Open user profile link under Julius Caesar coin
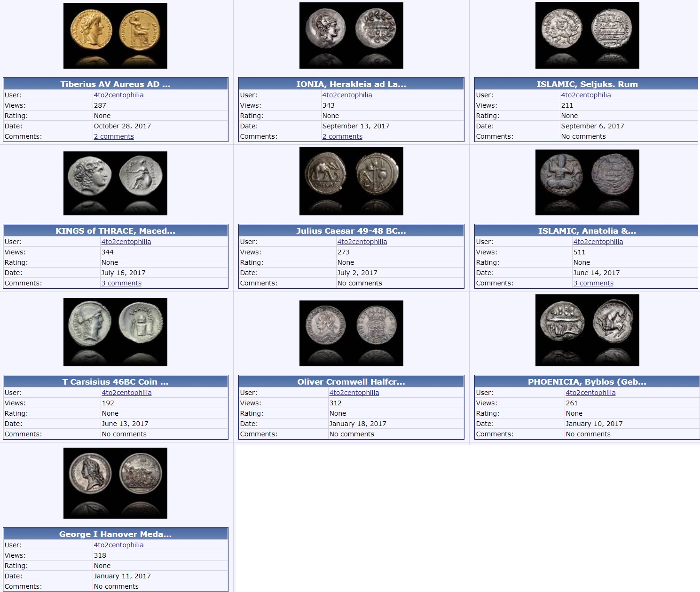The width and height of the screenshot is (700, 592). pos(362,242)
